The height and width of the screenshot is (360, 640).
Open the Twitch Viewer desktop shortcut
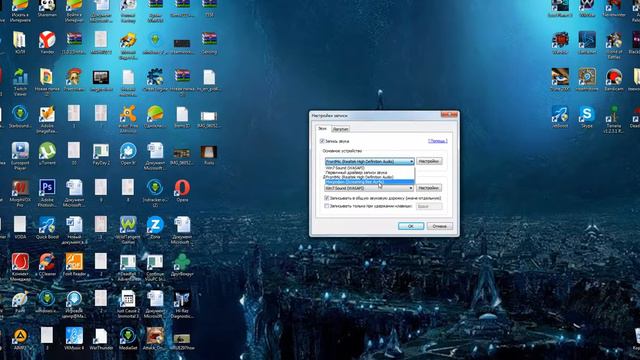tap(20, 78)
